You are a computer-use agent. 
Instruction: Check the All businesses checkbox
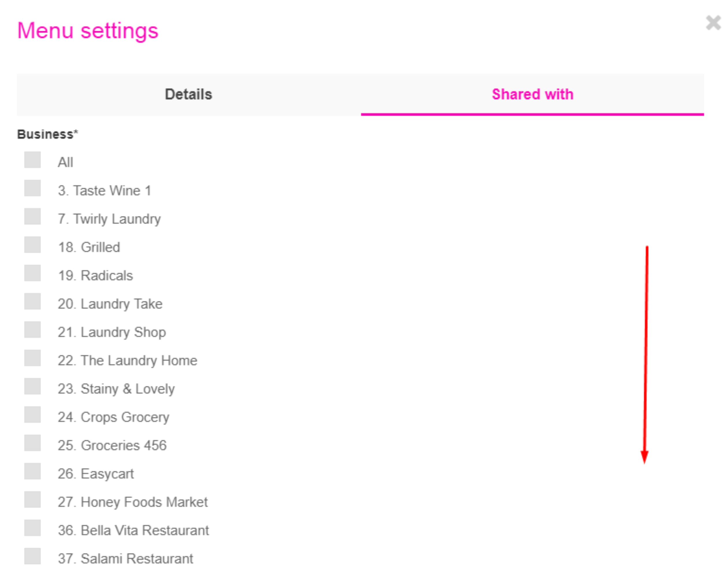(x=32, y=160)
